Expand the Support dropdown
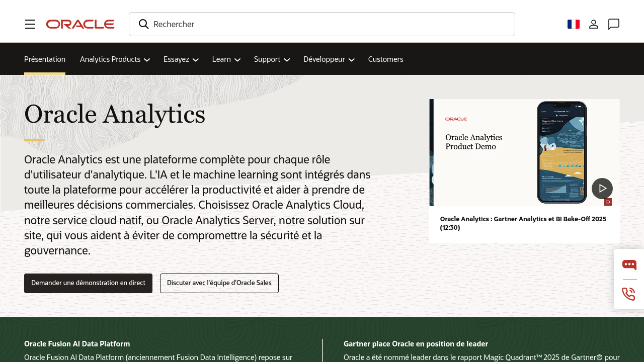Viewport: 644px width, 362px height. point(272,59)
